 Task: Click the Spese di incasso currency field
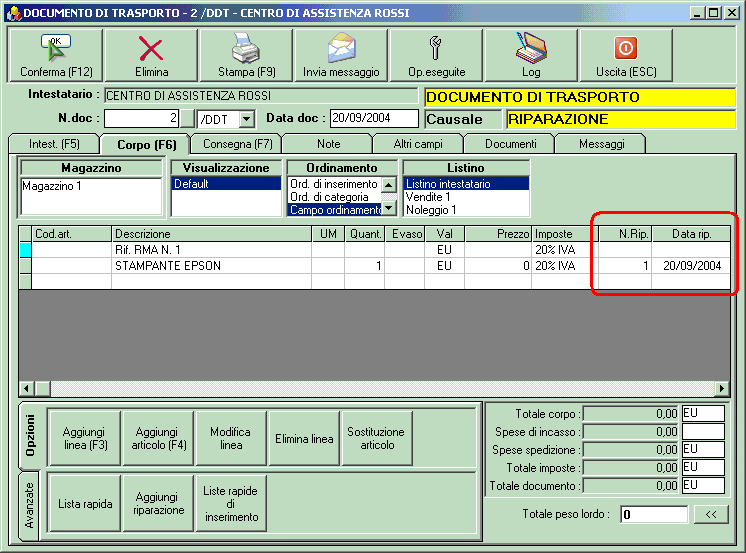tap(703, 432)
